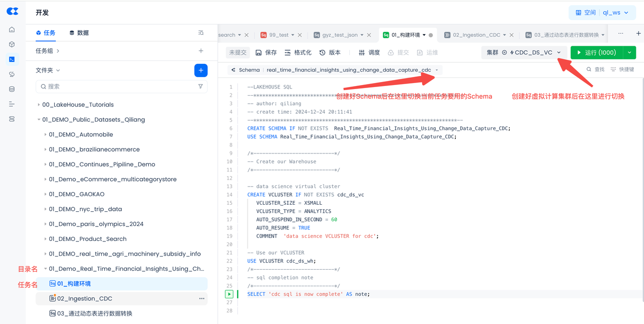Click the task search input field
The height and width of the screenshot is (324, 644).
(x=121, y=87)
